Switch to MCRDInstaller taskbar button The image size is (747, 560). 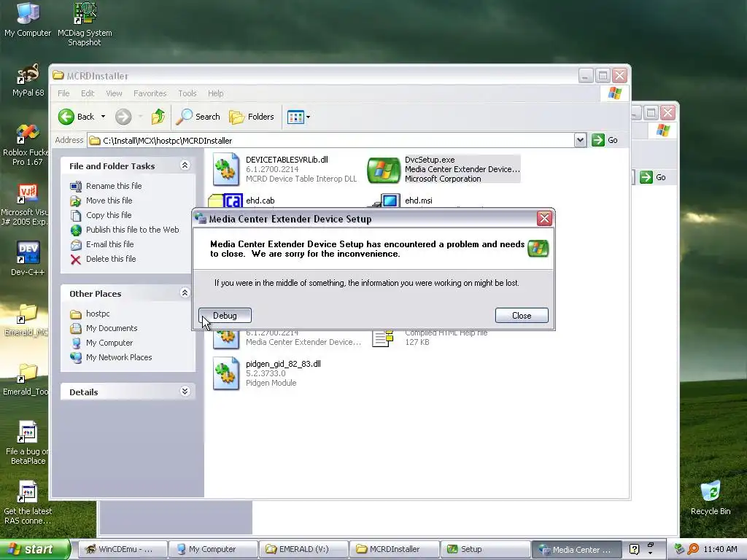coord(394,549)
